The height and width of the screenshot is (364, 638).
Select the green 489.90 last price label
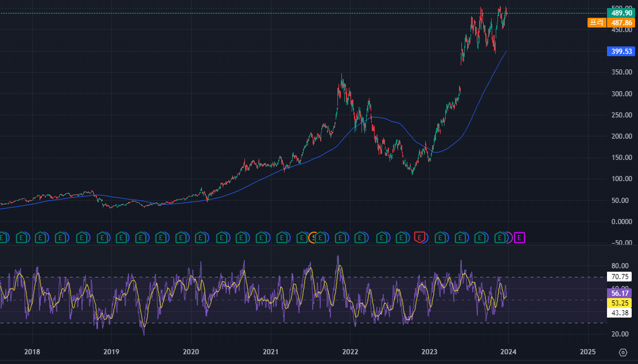tap(621, 13)
